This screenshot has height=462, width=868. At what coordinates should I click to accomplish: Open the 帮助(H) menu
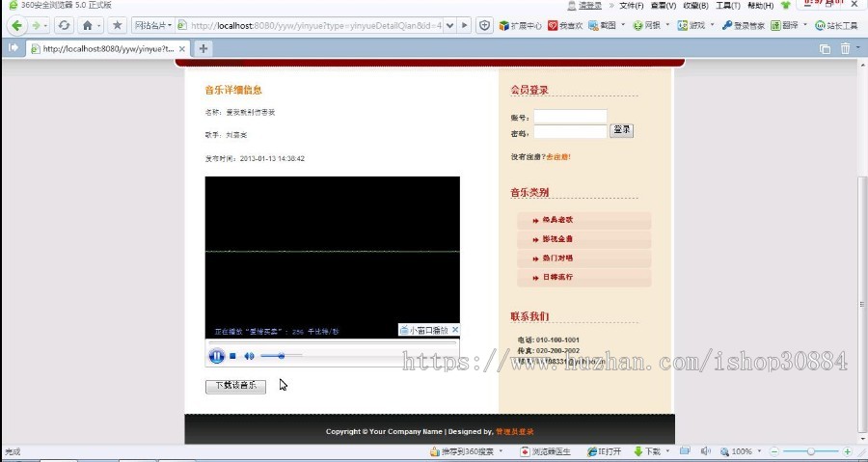pos(761,6)
